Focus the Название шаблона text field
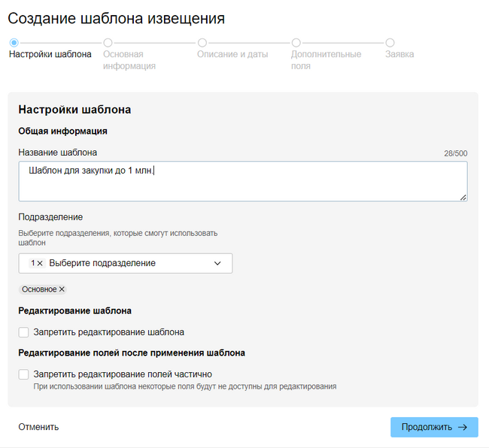This screenshot has width=489, height=448. (x=242, y=181)
